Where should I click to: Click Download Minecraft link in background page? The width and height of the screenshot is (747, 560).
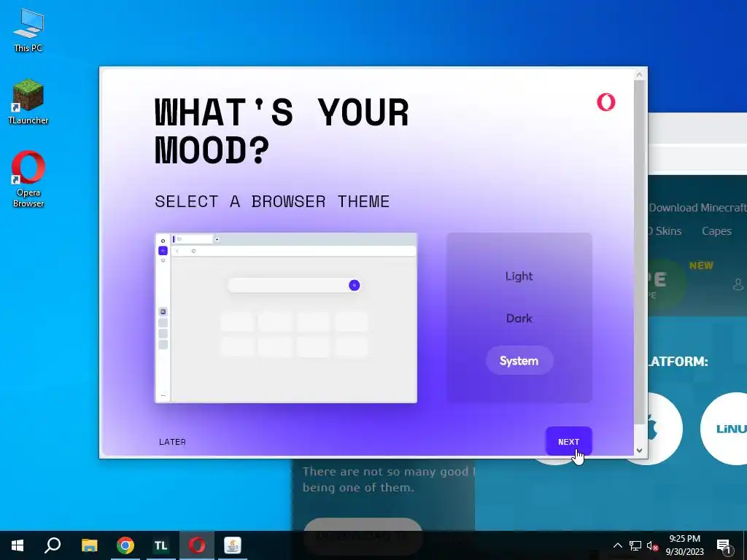click(697, 208)
